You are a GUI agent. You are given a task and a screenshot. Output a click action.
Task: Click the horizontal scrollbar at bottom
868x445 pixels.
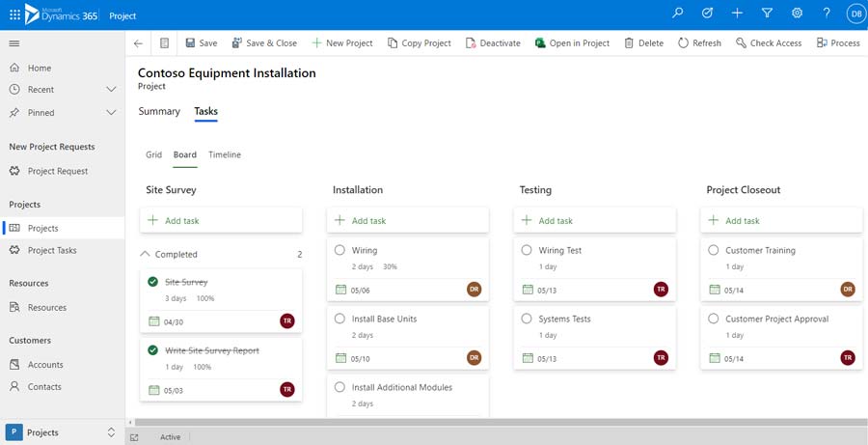click(482, 423)
